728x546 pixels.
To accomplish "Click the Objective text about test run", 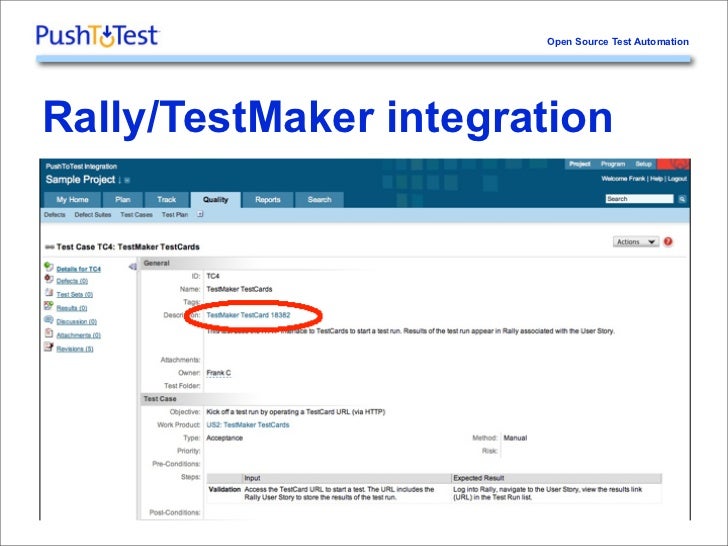I will coord(296,412).
